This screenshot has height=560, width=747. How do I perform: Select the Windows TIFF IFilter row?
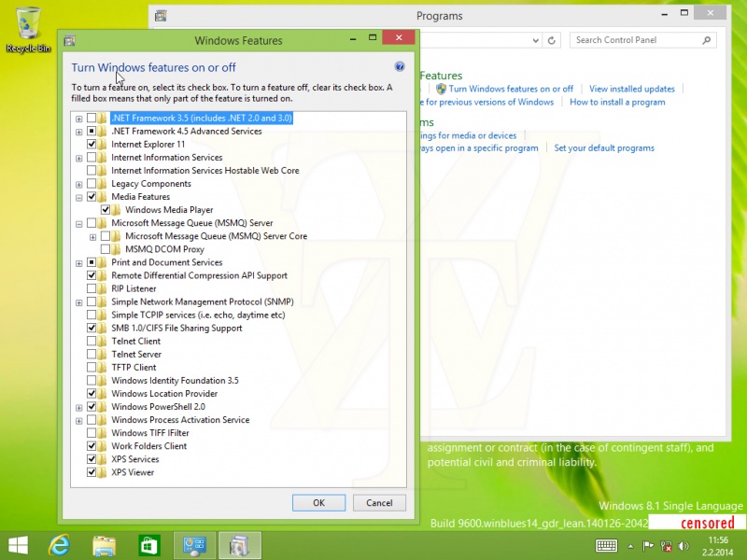pos(150,433)
